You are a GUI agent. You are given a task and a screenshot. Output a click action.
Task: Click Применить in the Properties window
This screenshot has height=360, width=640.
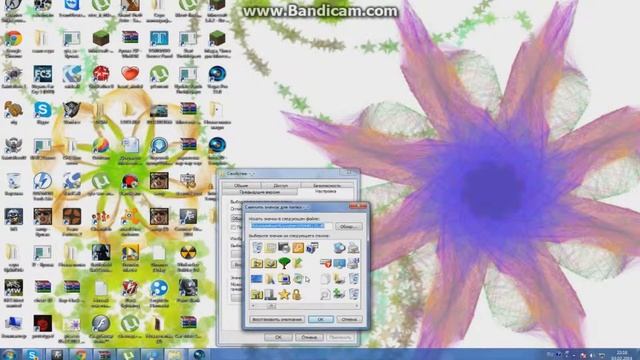pyautogui.click(x=340, y=338)
